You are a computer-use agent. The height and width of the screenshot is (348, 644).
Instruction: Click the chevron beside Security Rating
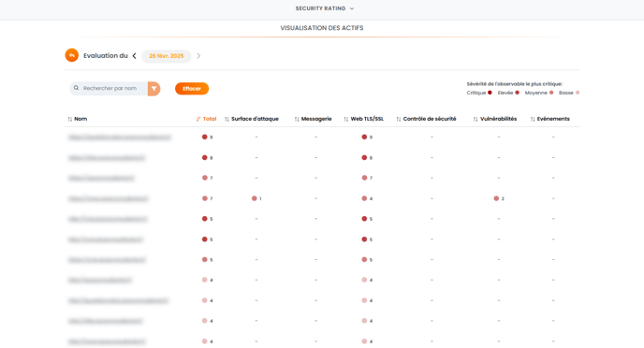click(x=352, y=8)
